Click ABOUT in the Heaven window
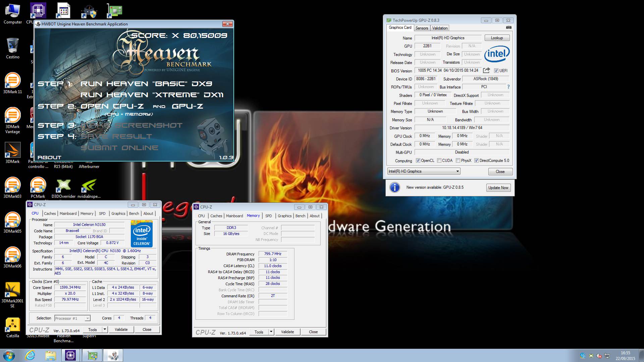Image resolution: width=644 pixels, height=362 pixels. [49, 158]
